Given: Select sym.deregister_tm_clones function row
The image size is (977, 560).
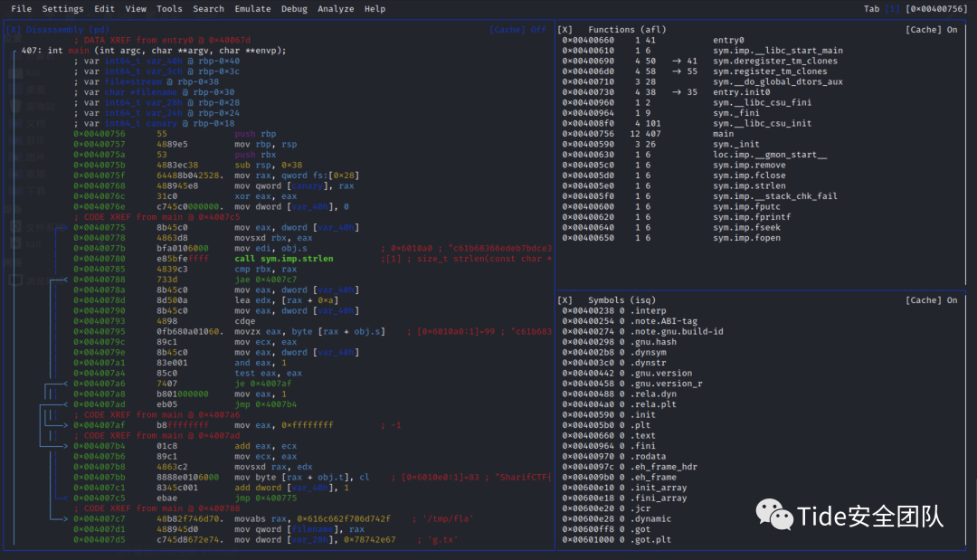Looking at the screenshot, I should click(699, 61).
